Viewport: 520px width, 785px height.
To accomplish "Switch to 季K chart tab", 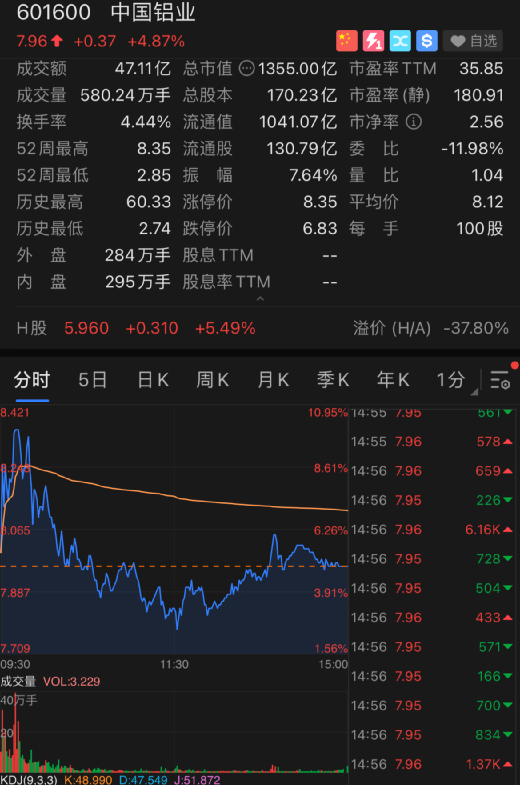I will point(333,380).
